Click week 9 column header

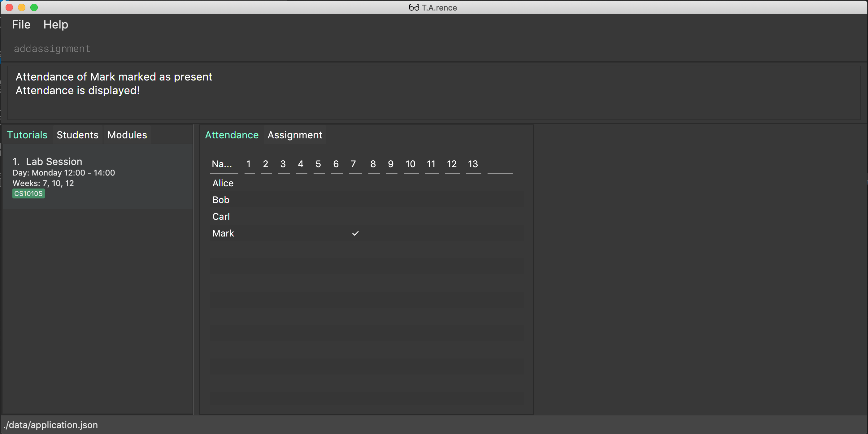pyautogui.click(x=391, y=164)
